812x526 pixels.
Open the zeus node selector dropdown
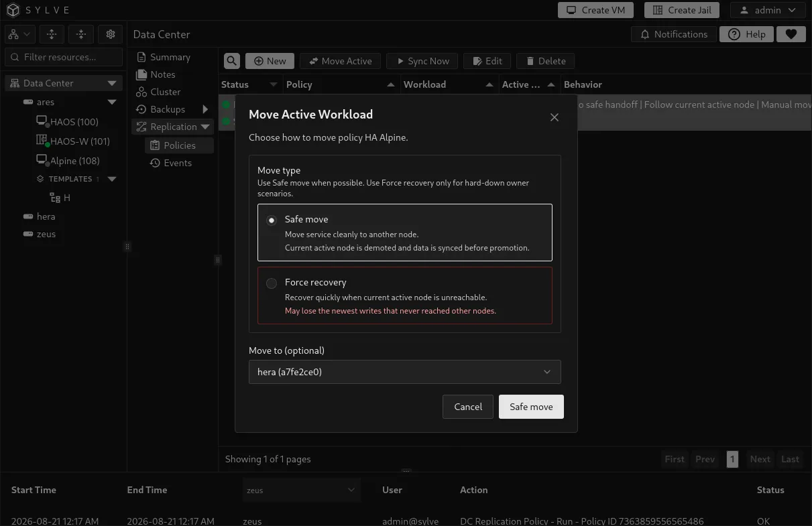[x=301, y=490]
